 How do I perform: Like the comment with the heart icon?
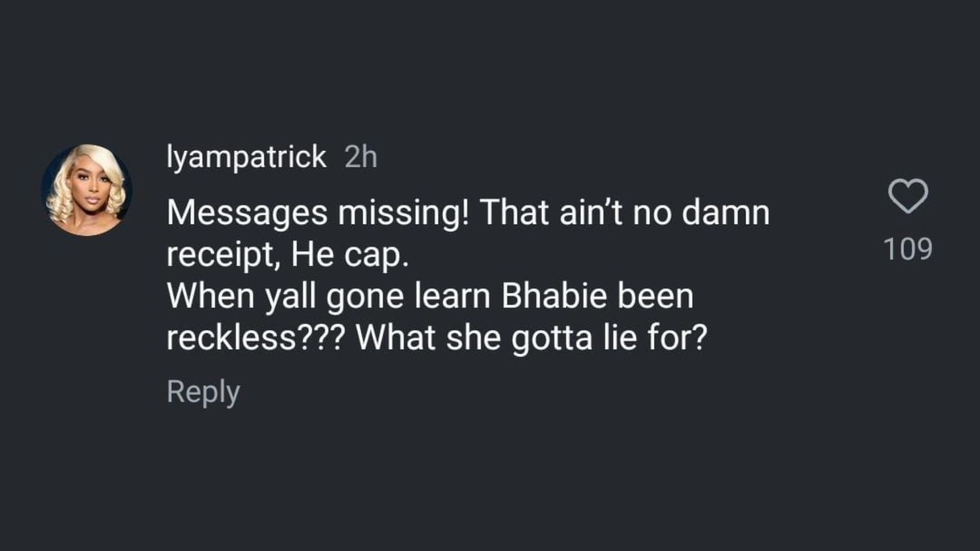pyautogui.click(x=908, y=196)
